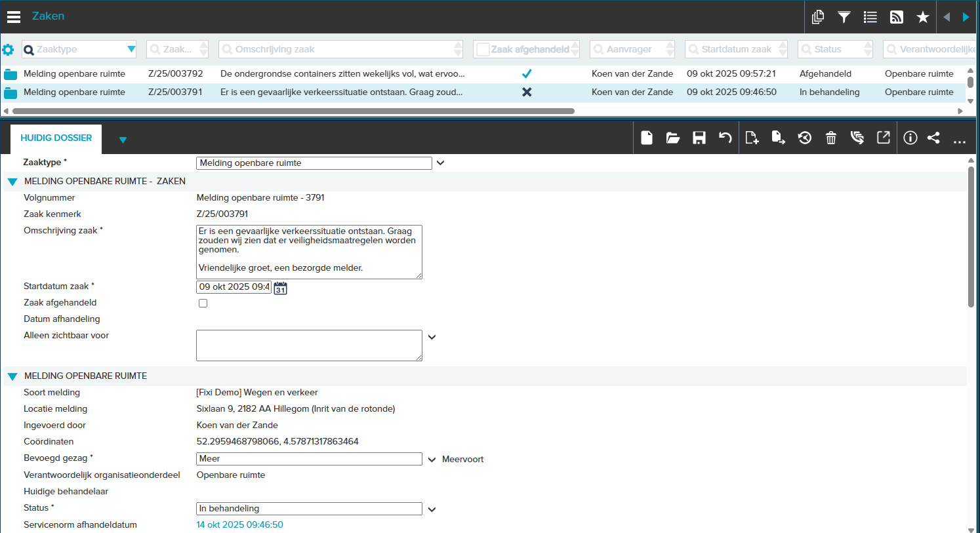Open the hamburger menu
This screenshot has width=980, height=533.
(14, 17)
